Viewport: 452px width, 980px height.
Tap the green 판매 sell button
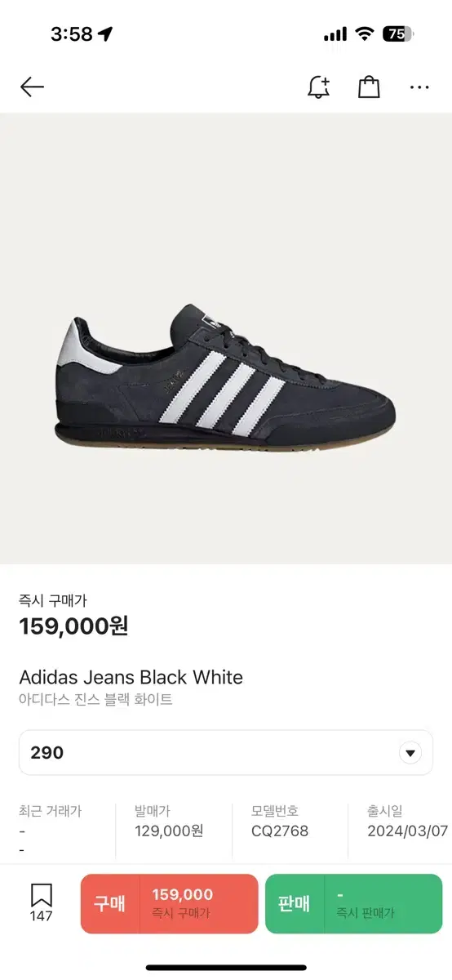(353, 903)
